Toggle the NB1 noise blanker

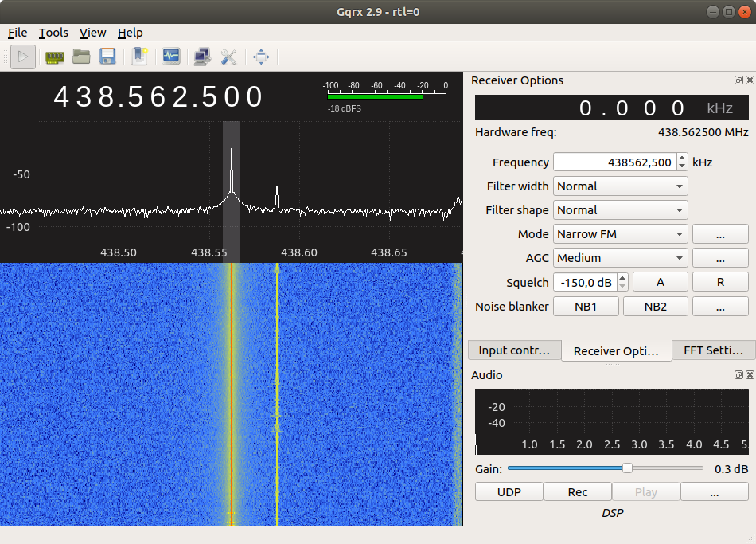click(586, 307)
